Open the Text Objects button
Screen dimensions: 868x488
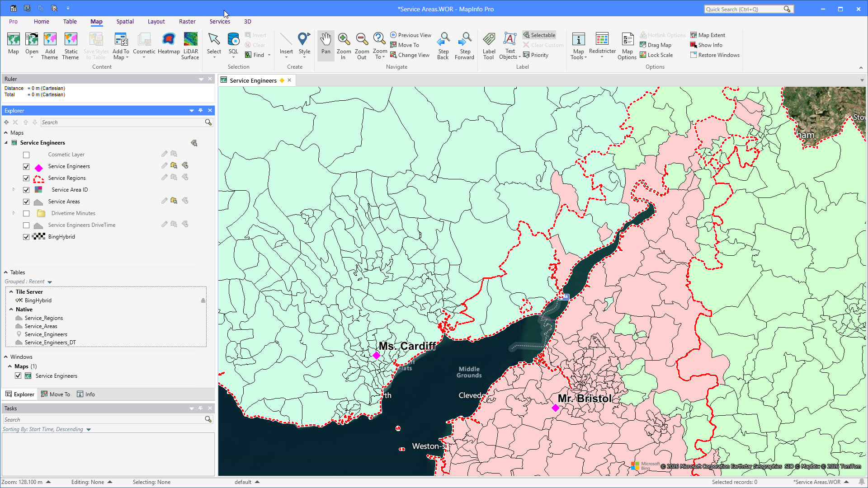click(510, 46)
